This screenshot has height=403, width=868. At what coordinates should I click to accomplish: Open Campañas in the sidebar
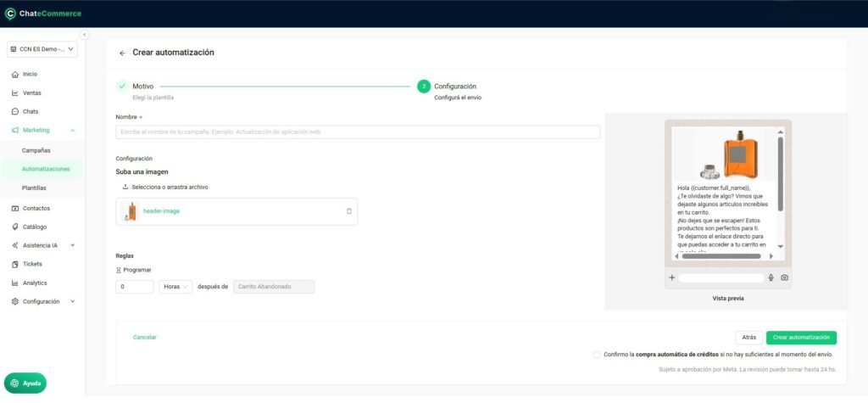tap(36, 150)
